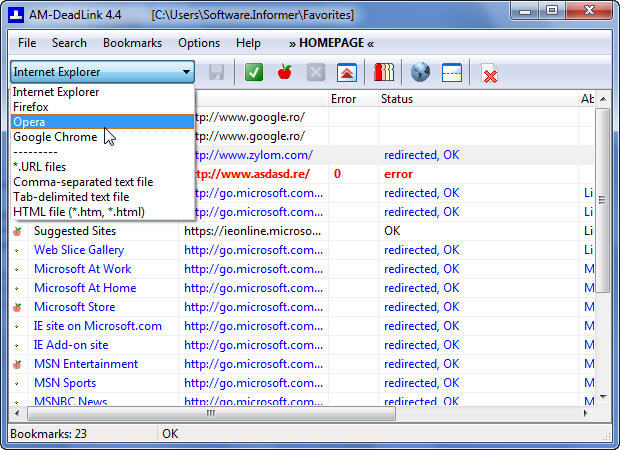The image size is (620, 450).
Task: Click the ieonline.microso... URL cell
Action: coord(252,231)
